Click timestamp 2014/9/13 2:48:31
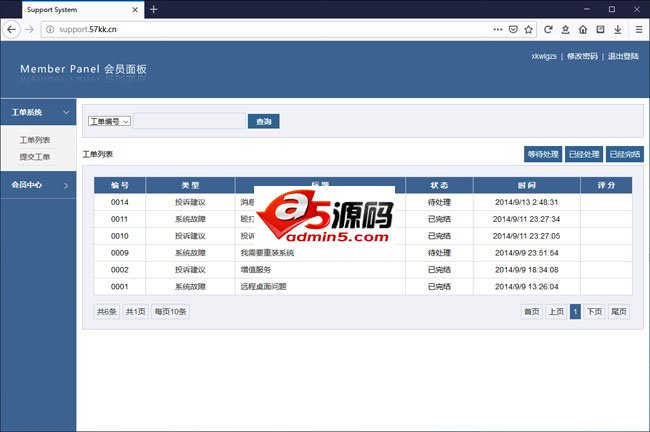 click(526, 202)
